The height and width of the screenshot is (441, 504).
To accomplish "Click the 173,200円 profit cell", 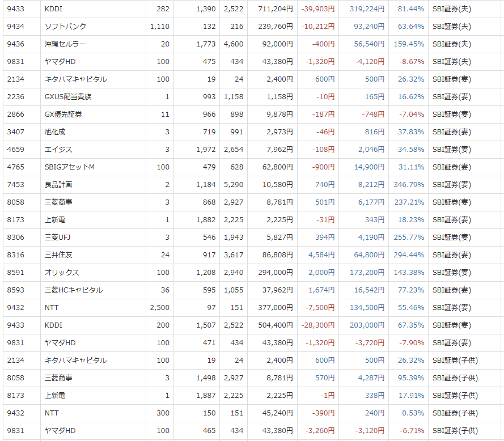I will tap(367, 273).
